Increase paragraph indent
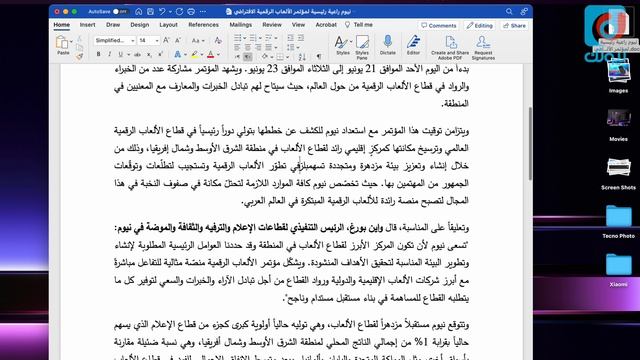Screen dimensions: 640x360 [301, 38]
